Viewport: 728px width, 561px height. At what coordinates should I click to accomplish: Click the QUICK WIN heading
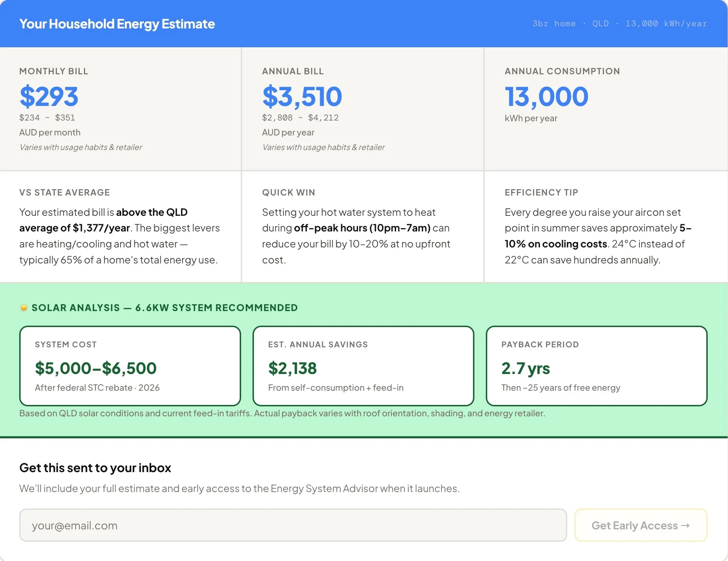point(288,192)
